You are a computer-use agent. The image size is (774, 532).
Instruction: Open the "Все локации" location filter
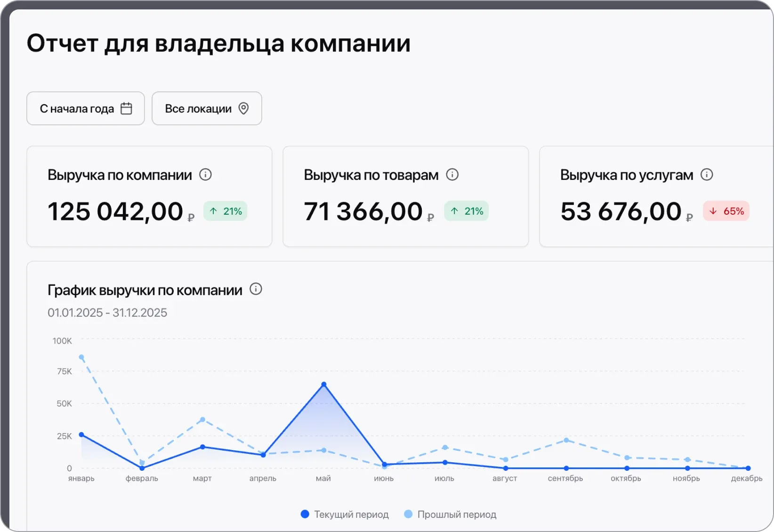click(x=207, y=108)
